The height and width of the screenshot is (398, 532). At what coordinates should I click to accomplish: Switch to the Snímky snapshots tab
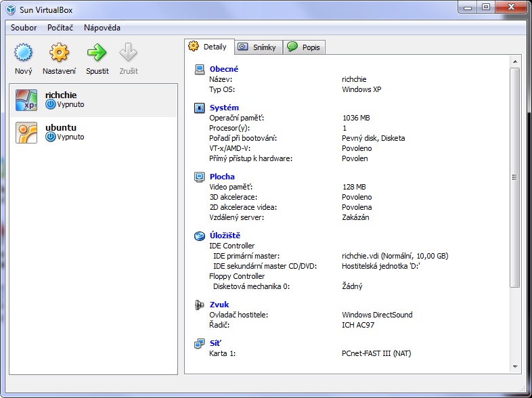(258, 47)
